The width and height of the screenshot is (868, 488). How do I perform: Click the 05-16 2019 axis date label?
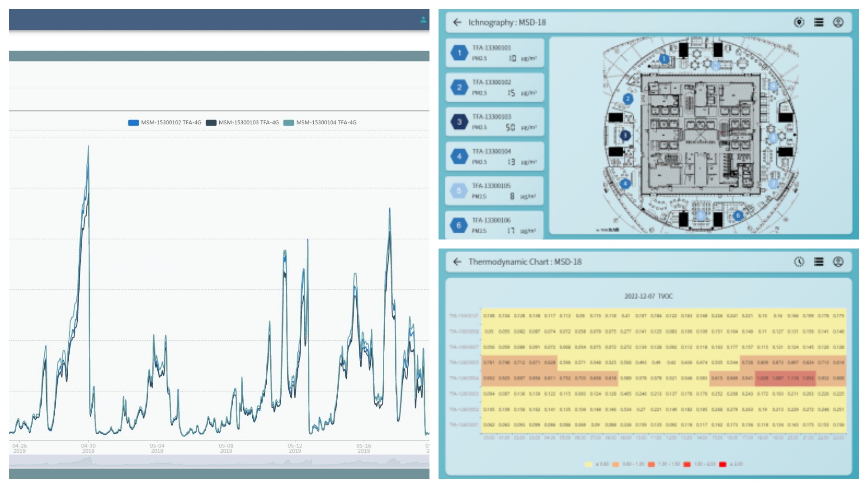coord(363,448)
